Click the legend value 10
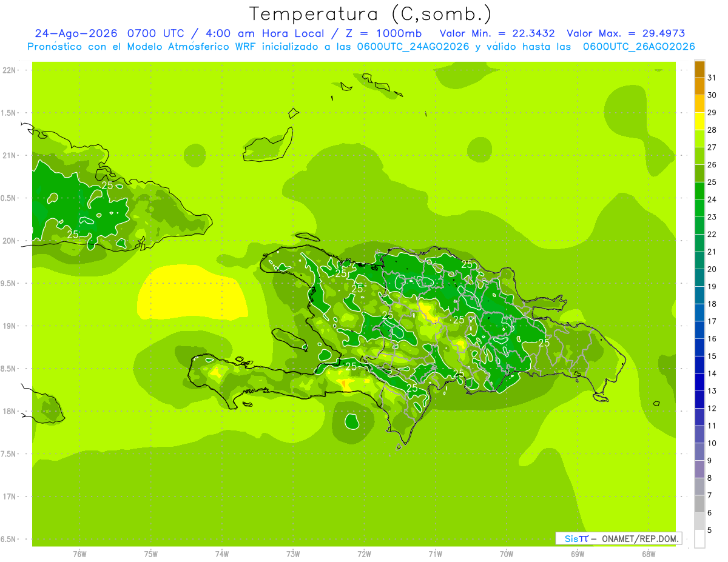728x562 pixels. 712,443
